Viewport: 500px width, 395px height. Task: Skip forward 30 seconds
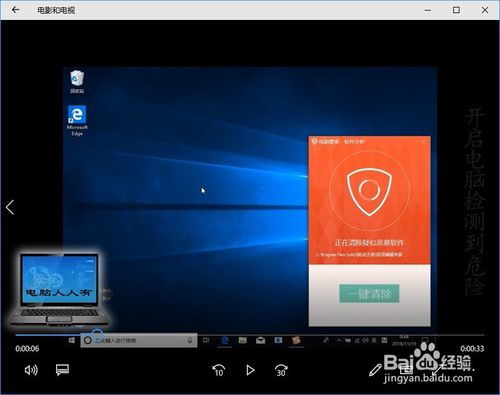tap(281, 370)
